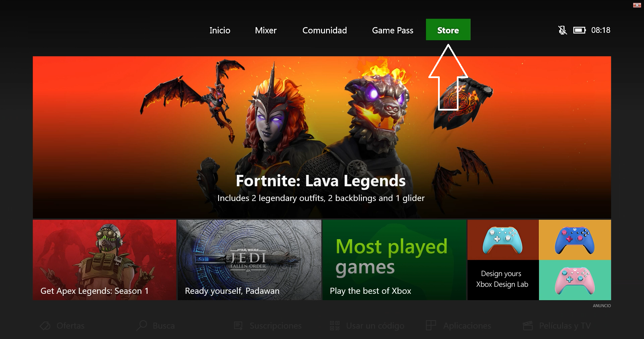Click the muted microphone status icon

click(562, 30)
